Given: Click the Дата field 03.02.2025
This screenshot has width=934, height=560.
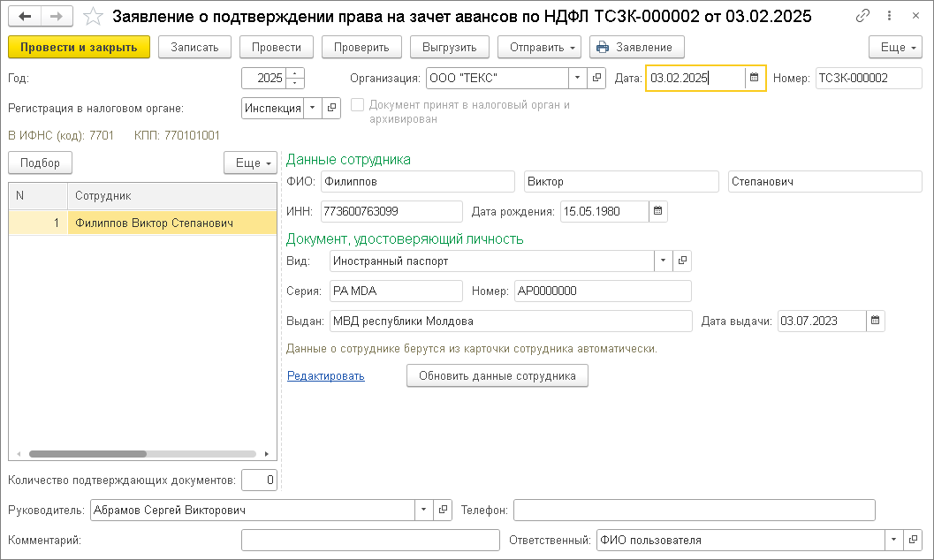Looking at the screenshot, I should [695, 78].
